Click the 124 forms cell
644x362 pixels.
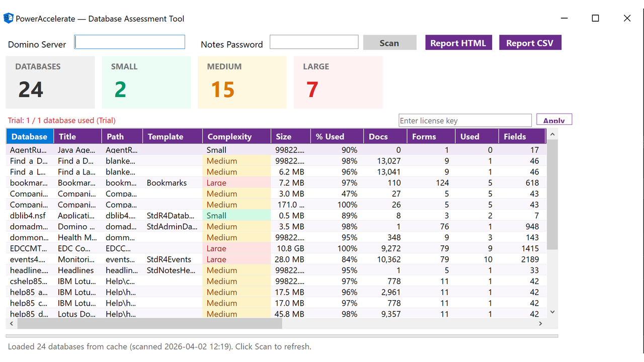point(431,183)
